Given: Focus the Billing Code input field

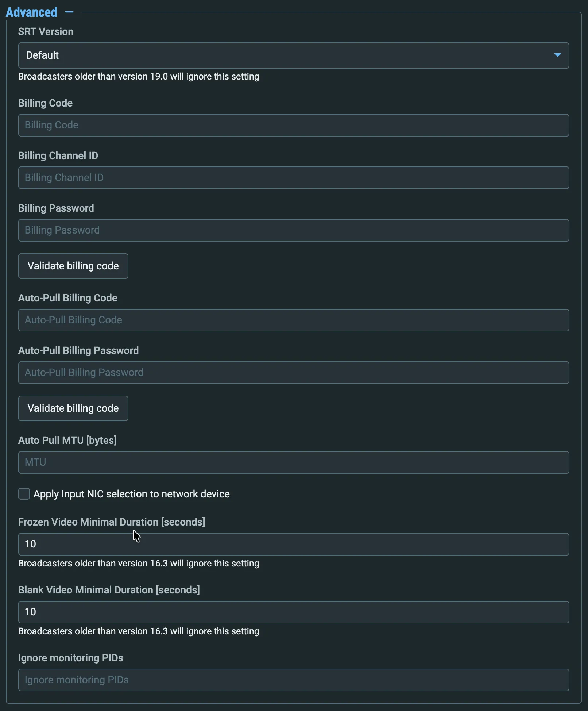Looking at the screenshot, I should [x=294, y=125].
